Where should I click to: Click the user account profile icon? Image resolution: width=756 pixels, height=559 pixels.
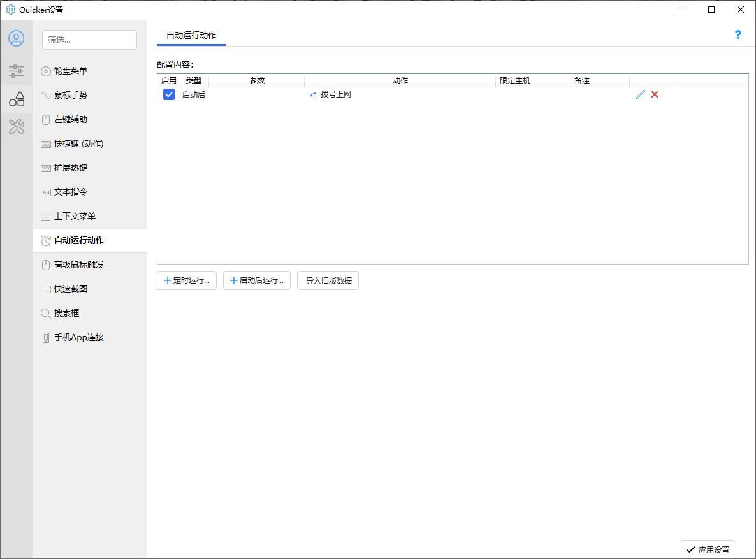[17, 38]
